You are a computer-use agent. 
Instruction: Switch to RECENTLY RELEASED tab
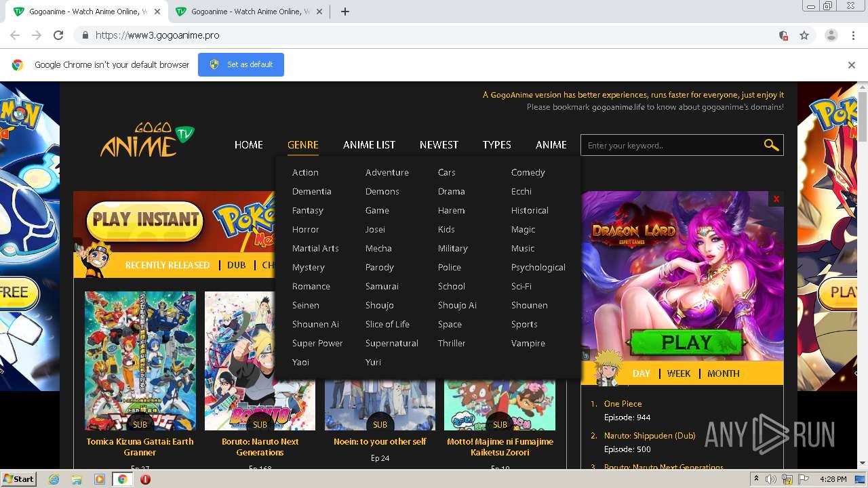(x=167, y=265)
